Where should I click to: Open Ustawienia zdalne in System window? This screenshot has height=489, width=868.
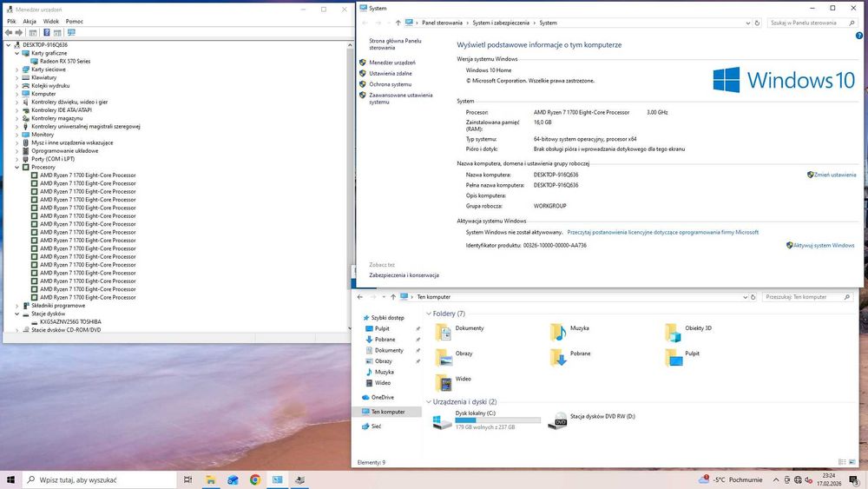[x=391, y=74]
